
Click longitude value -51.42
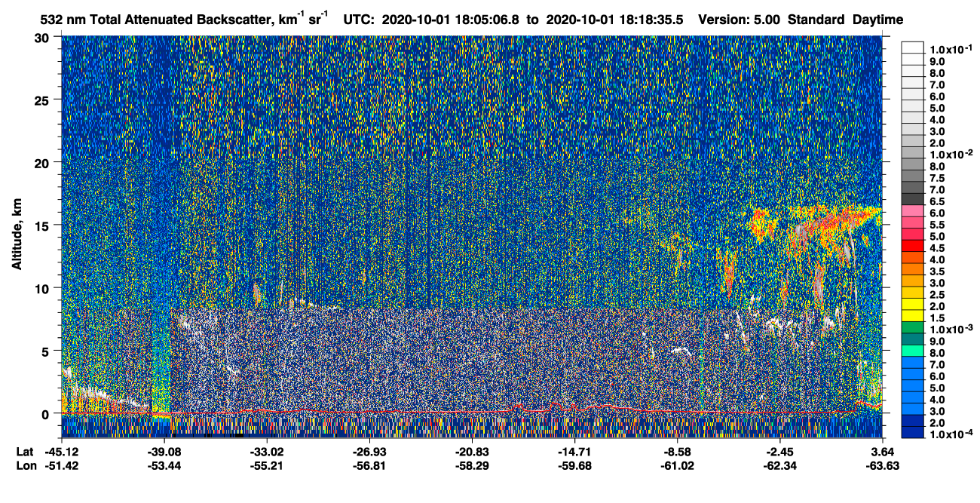click(x=61, y=465)
